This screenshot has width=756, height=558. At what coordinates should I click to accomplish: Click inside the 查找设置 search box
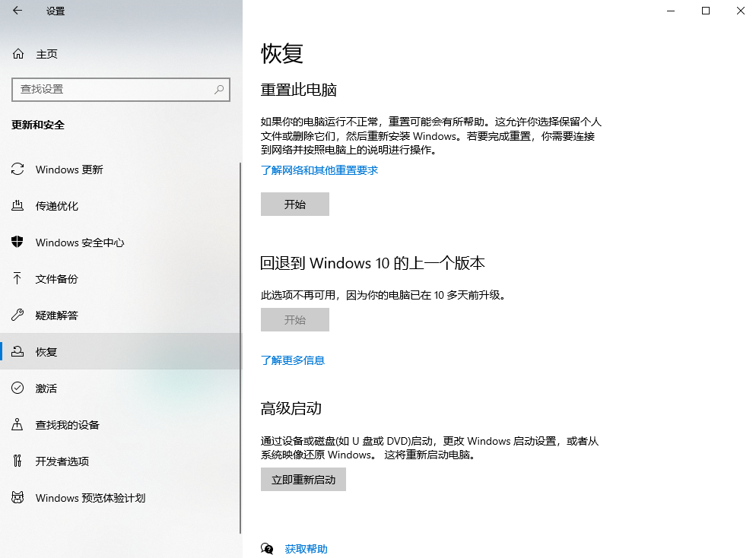click(x=114, y=89)
